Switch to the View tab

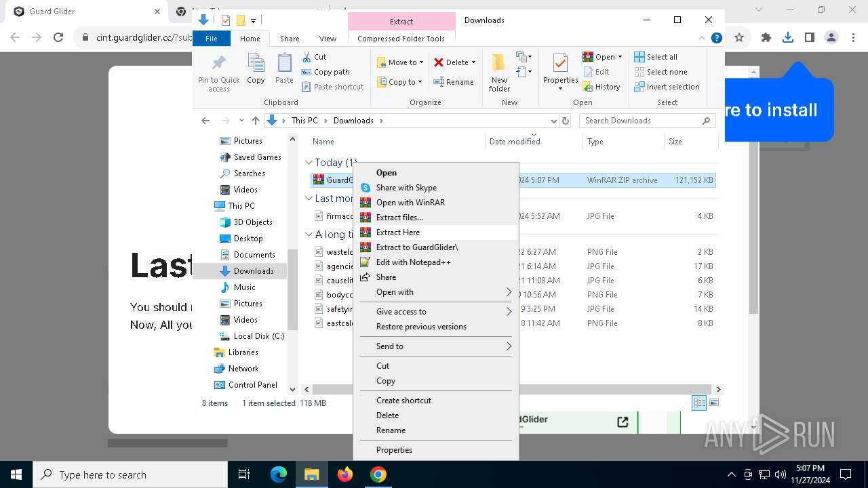pos(328,39)
